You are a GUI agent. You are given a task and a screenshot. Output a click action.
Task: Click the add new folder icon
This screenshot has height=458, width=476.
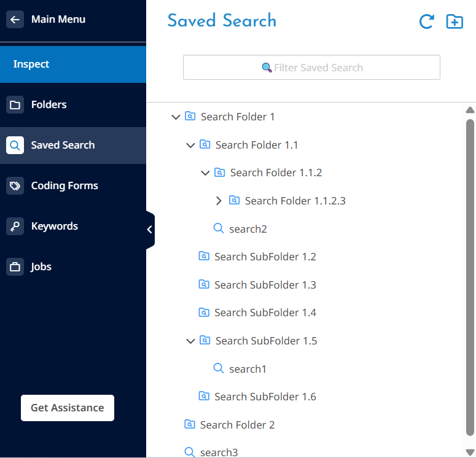[x=455, y=22]
